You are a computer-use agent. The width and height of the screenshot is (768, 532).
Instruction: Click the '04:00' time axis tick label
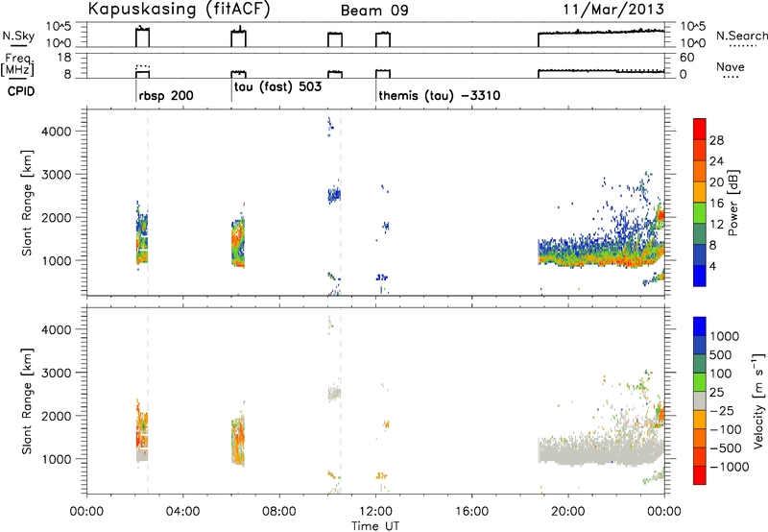click(x=182, y=512)
